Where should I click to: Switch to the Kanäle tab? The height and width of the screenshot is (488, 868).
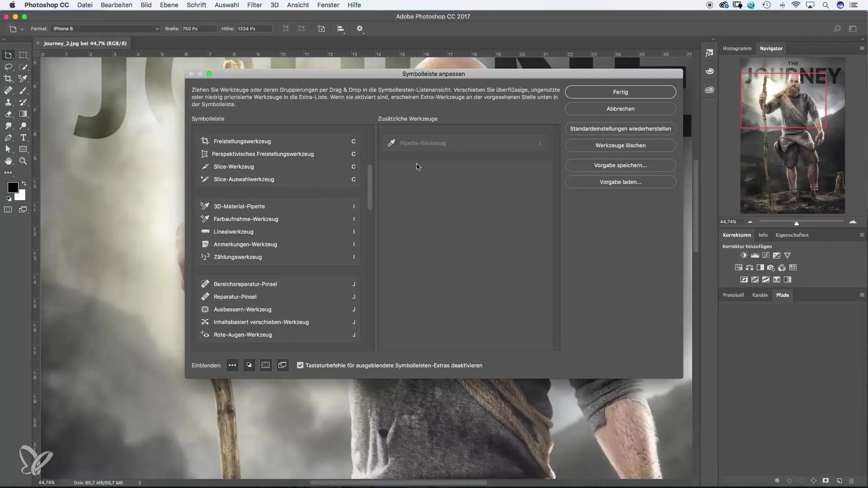pyautogui.click(x=760, y=295)
